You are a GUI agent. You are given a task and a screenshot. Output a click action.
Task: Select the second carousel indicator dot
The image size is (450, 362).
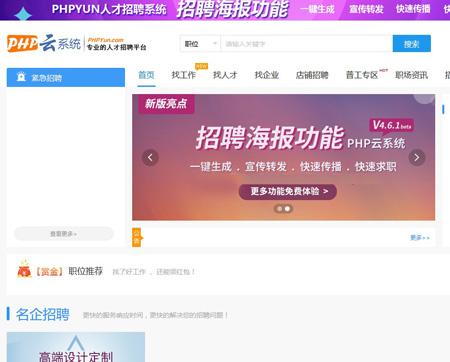tap(287, 209)
